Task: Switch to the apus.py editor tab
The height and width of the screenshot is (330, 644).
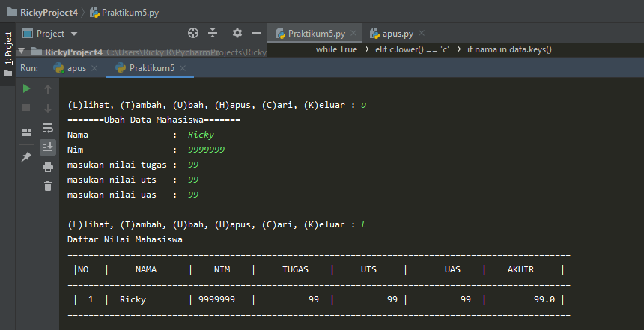Action: pos(397,34)
